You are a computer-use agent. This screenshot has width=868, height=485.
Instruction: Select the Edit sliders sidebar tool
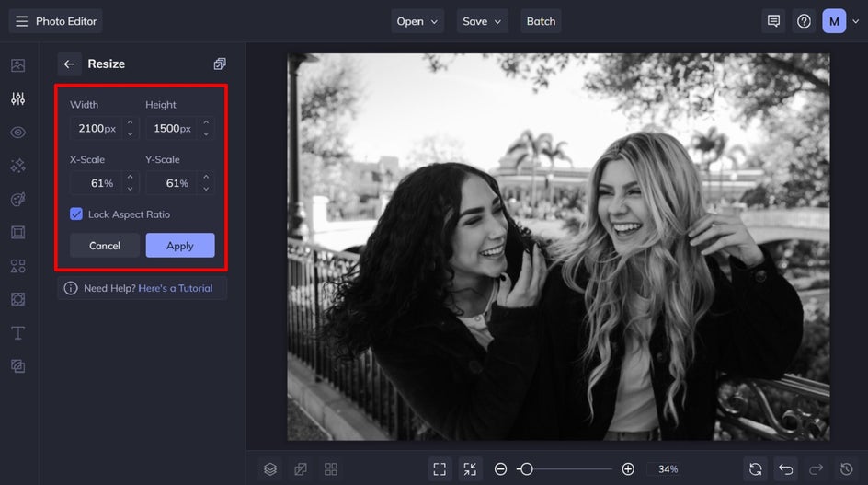point(17,98)
